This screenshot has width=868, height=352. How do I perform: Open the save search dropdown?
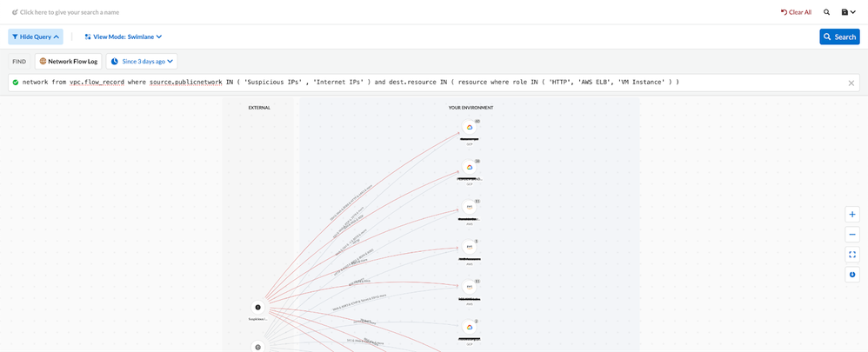coord(848,11)
